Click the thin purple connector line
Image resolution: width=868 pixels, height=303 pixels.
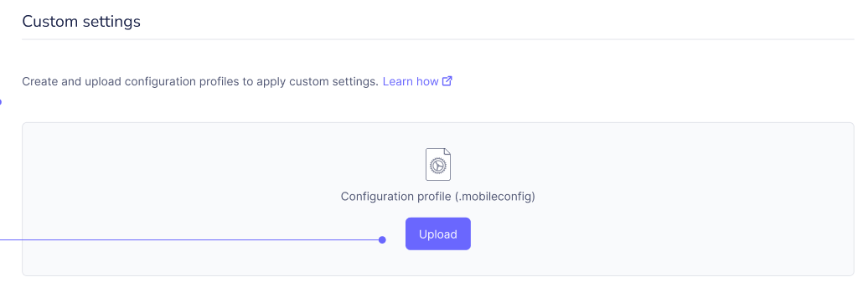pos(189,240)
